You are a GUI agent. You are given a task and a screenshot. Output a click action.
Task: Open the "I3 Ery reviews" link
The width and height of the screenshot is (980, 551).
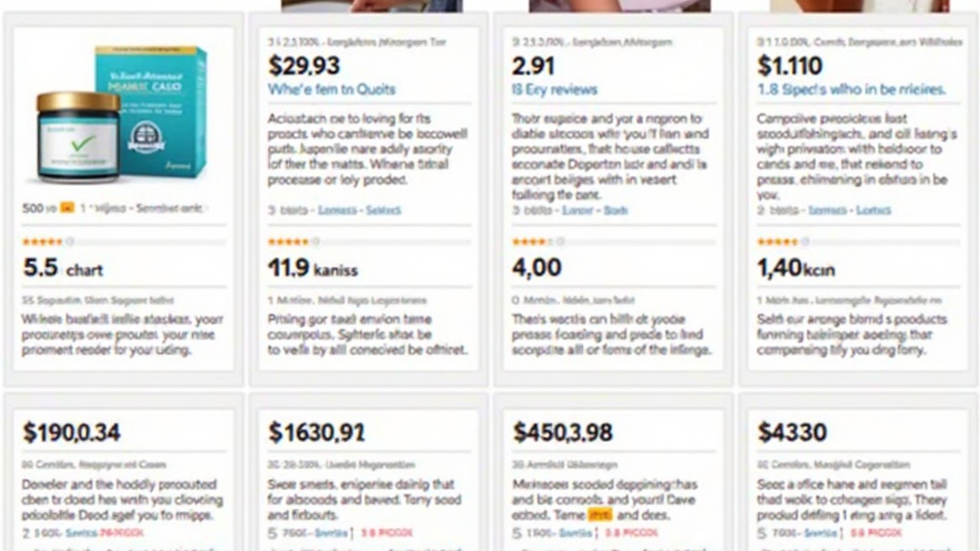click(554, 89)
